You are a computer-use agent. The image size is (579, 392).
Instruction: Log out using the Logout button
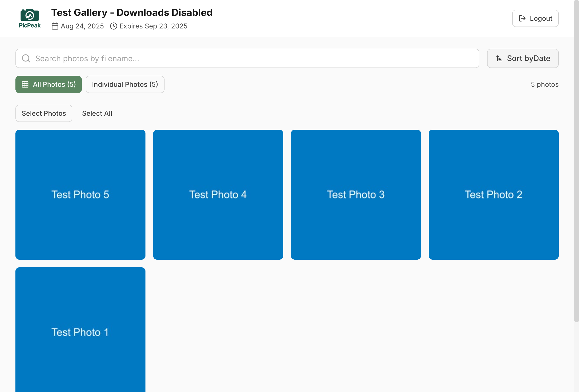coord(535,18)
